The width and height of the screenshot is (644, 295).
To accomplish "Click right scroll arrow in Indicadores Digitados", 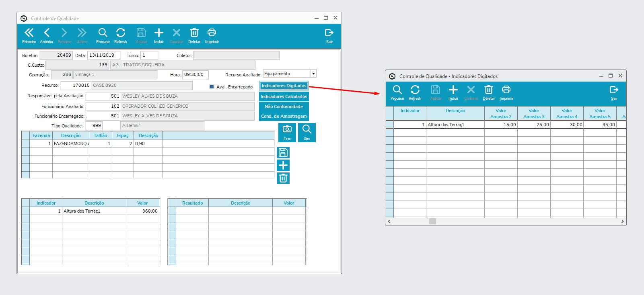I will (622, 221).
